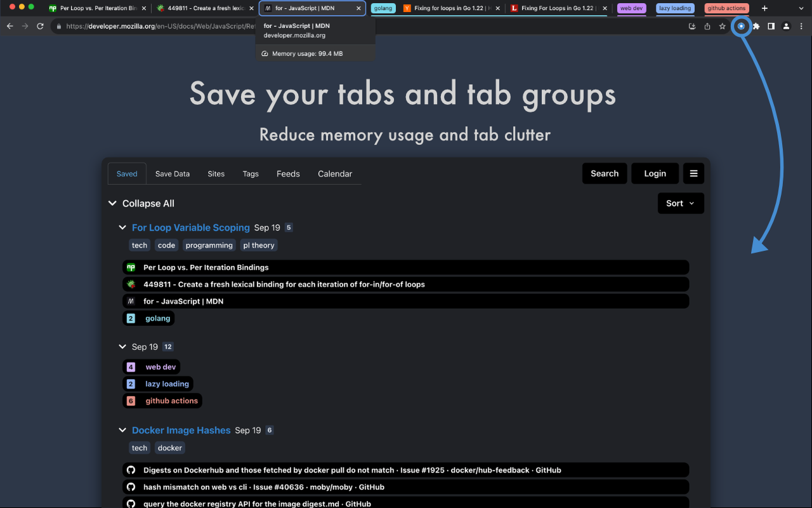Screen dimensions: 812x508
Task: Switch to Per Loop vs. Per Iteration browser tab
Action: (98, 8)
